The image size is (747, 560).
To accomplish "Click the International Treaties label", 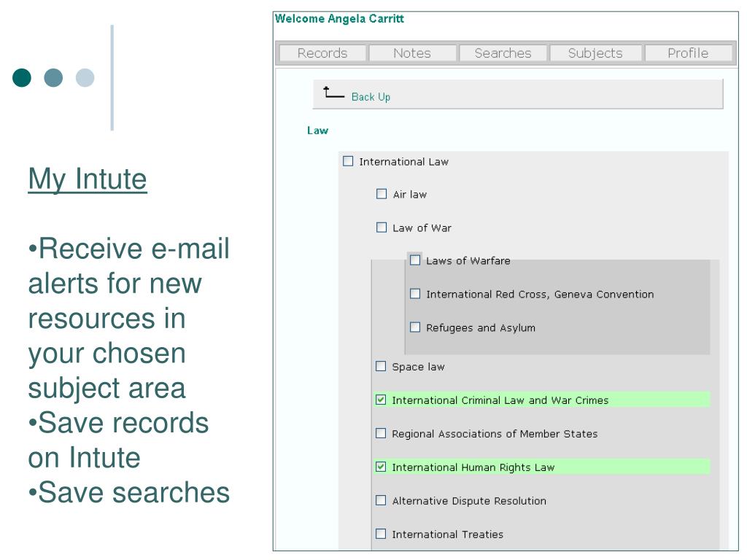I will 447,534.
